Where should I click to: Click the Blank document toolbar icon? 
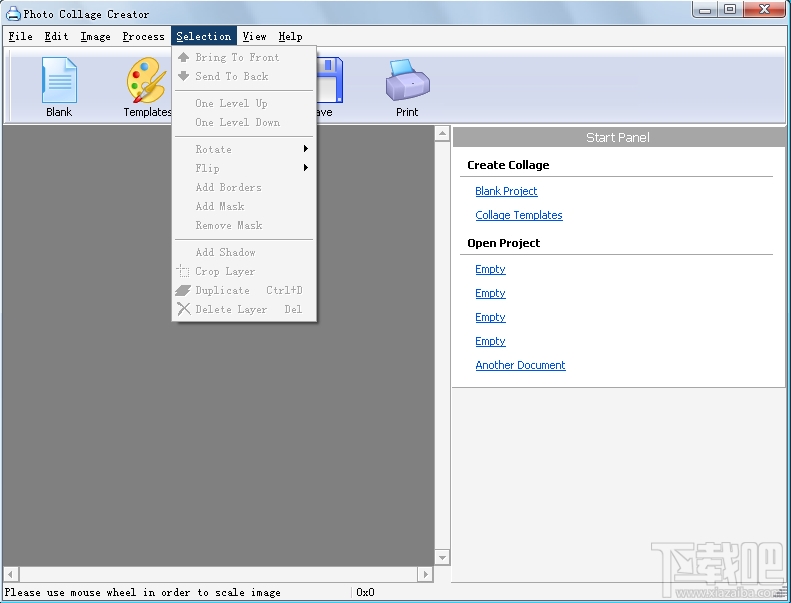[x=59, y=80]
